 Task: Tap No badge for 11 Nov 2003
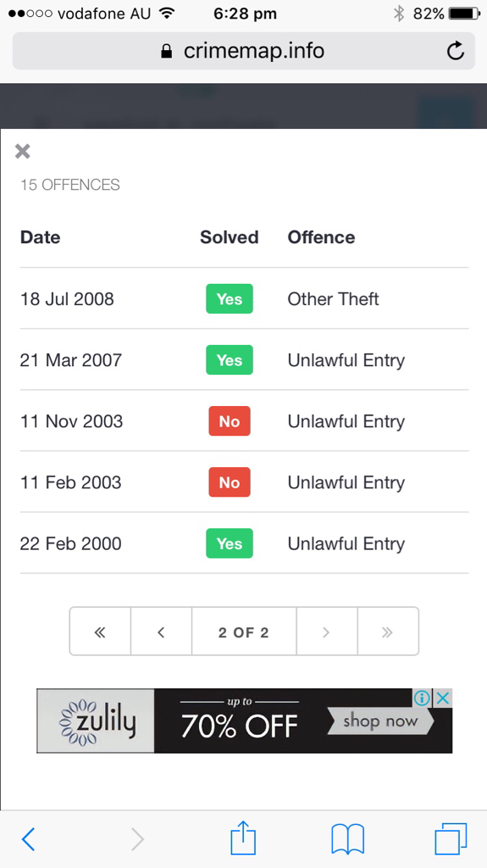click(x=230, y=420)
